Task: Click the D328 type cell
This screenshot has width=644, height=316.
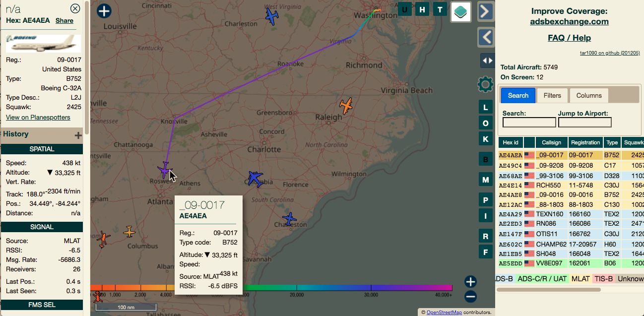Action: click(x=612, y=175)
